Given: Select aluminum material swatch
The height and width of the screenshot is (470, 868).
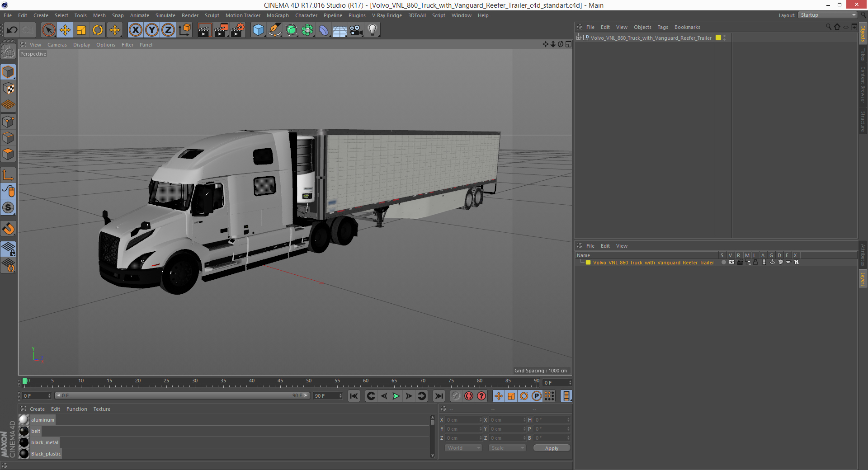Looking at the screenshot, I should coord(24,420).
